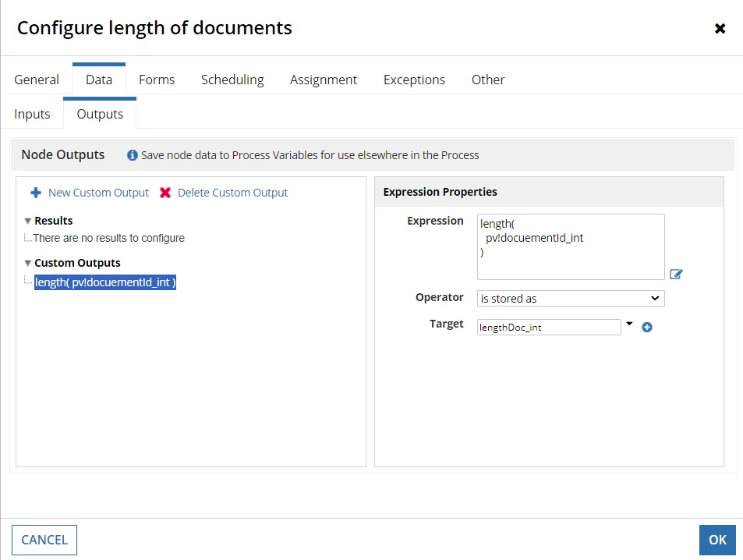Click the red X Delete Custom Output icon
743x560 pixels.
pyautogui.click(x=165, y=193)
